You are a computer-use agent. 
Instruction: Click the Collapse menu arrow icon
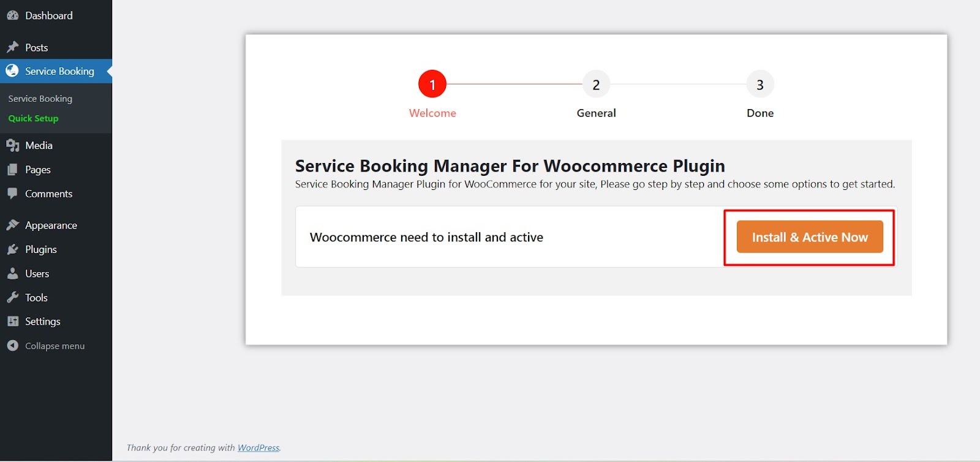(x=12, y=346)
